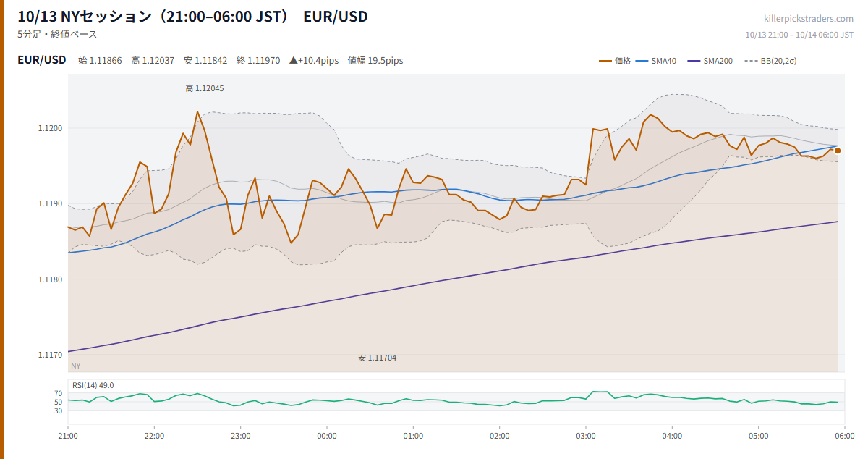868x459 pixels.
Task: Click the 06:00 time axis label
Action: pyautogui.click(x=844, y=436)
